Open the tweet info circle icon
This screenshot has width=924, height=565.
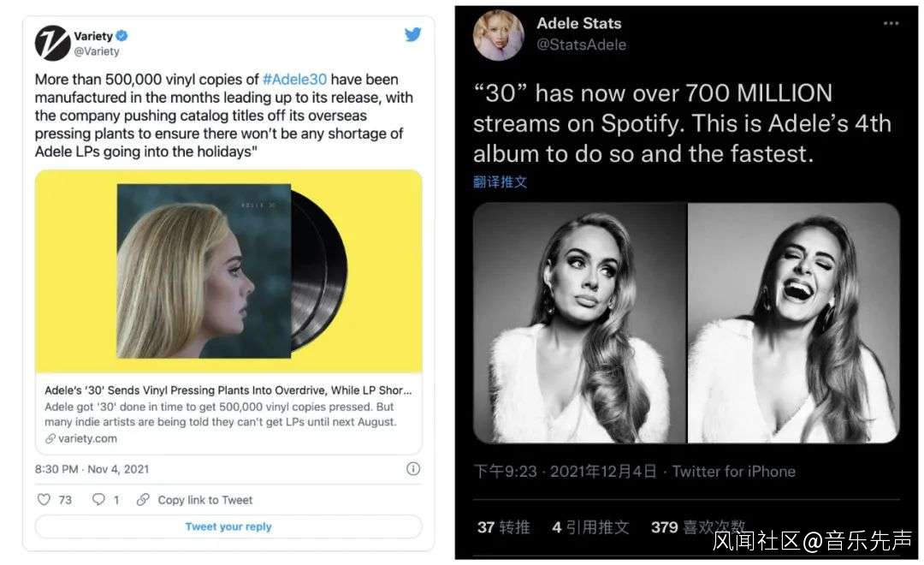(x=412, y=468)
